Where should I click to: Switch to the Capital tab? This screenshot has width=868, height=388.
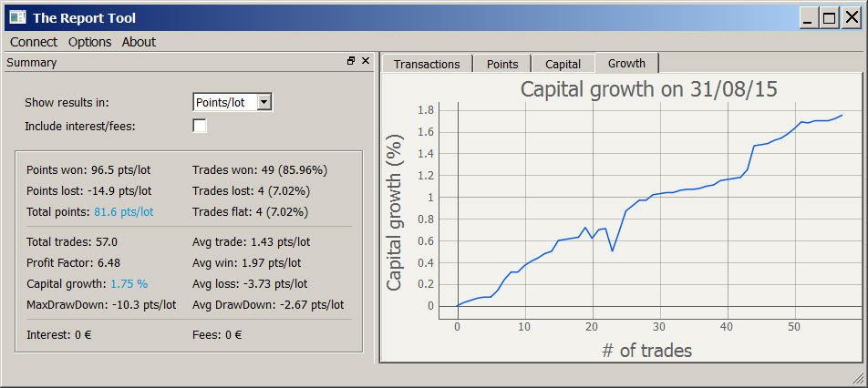(563, 64)
